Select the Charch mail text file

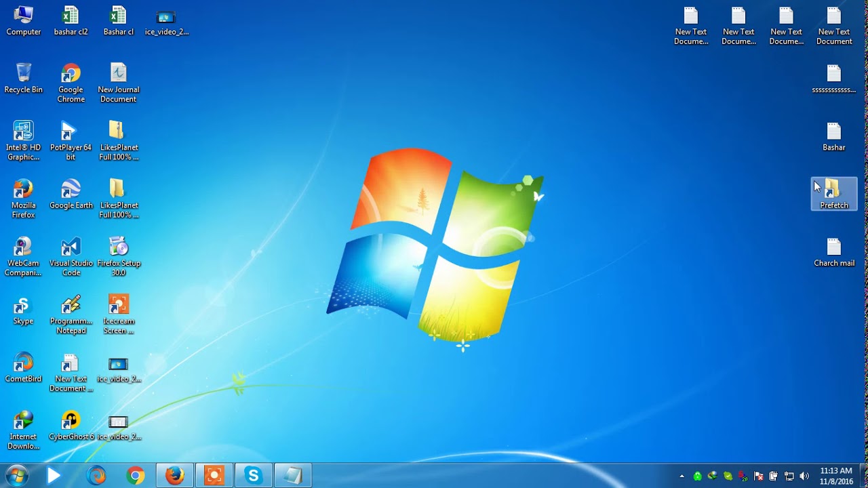[834, 252]
